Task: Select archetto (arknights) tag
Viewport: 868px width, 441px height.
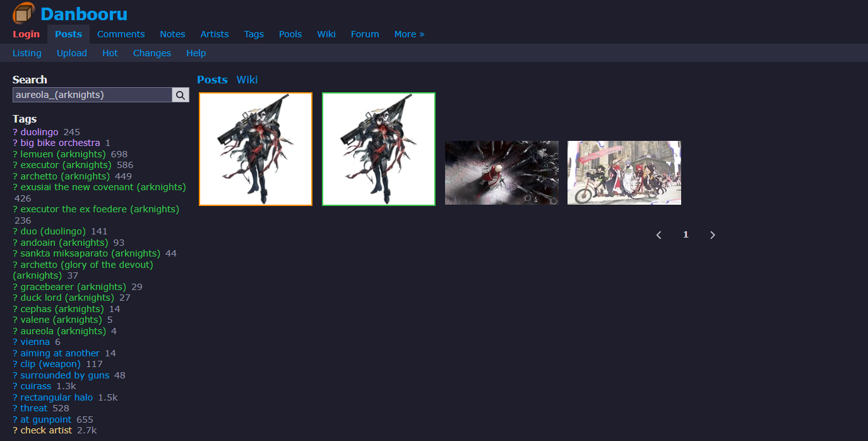Action: [x=65, y=176]
